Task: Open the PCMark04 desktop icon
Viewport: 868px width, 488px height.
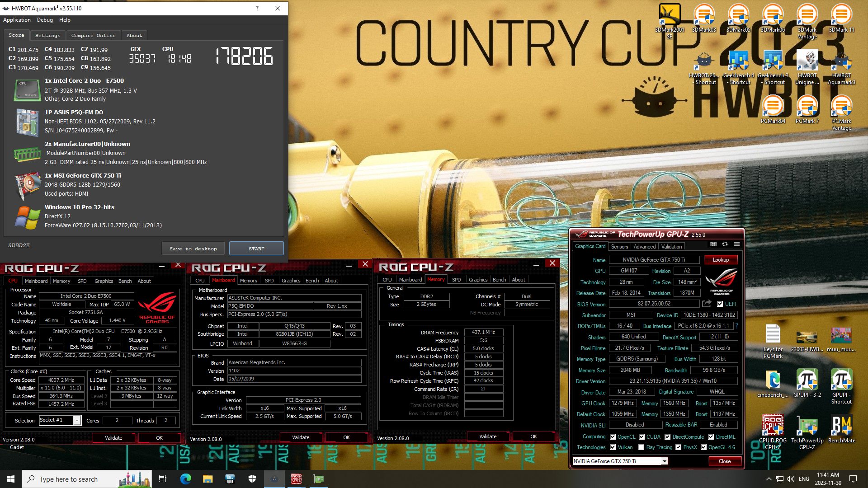Action: point(773,109)
